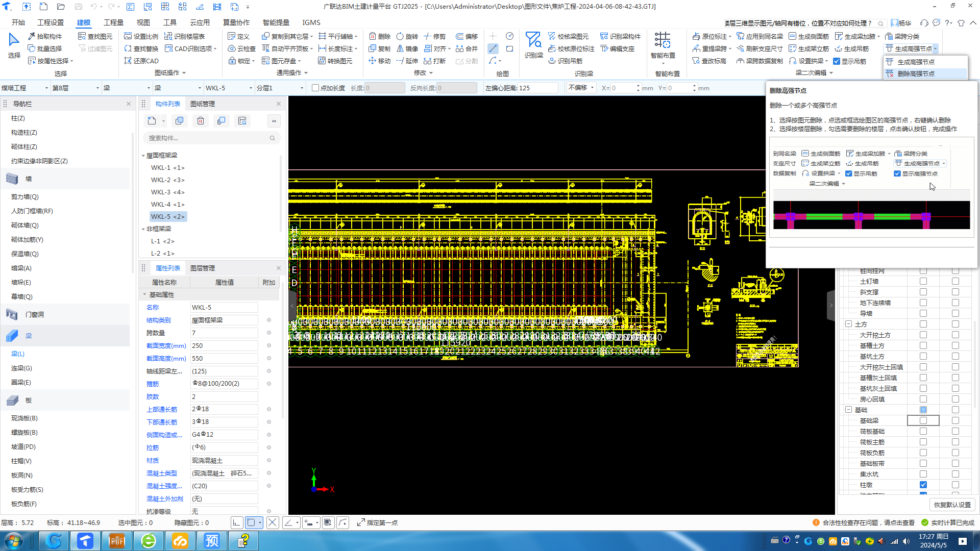Viewport: 980px width, 551px height.
Task: Select the 旋转 tool
Action: 407,36
